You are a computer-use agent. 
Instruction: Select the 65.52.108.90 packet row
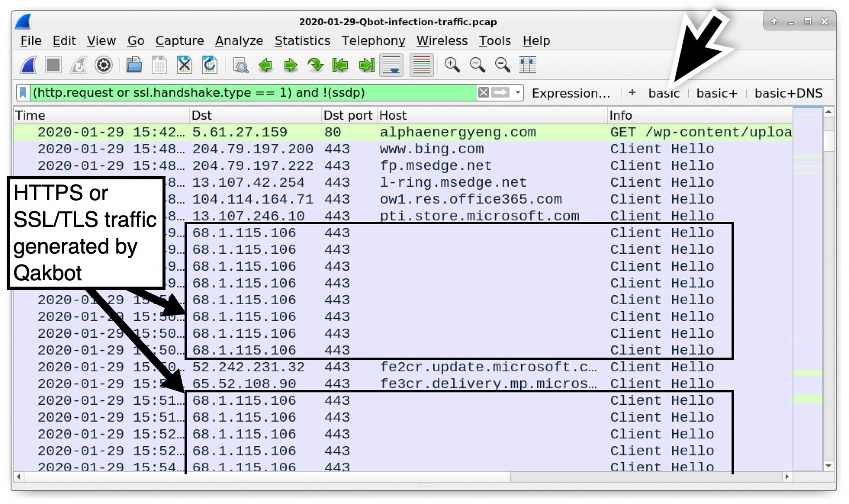403,384
